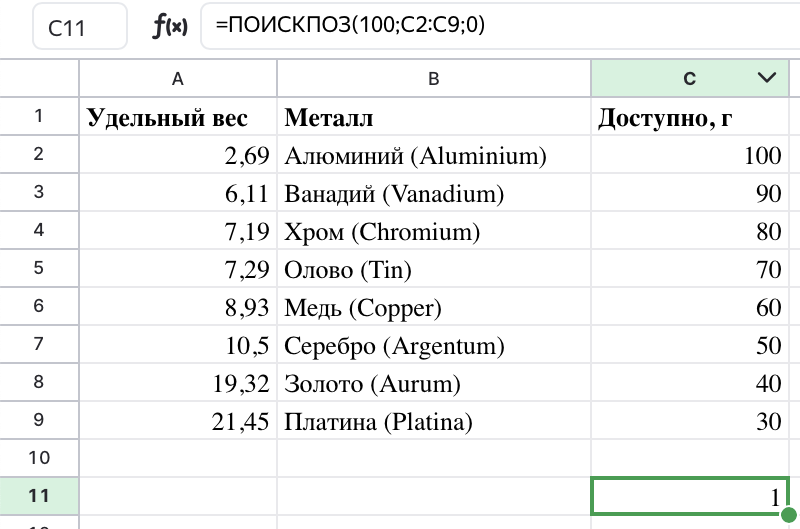Click the Доступно, г header cell
The image size is (800, 529).
689,116
